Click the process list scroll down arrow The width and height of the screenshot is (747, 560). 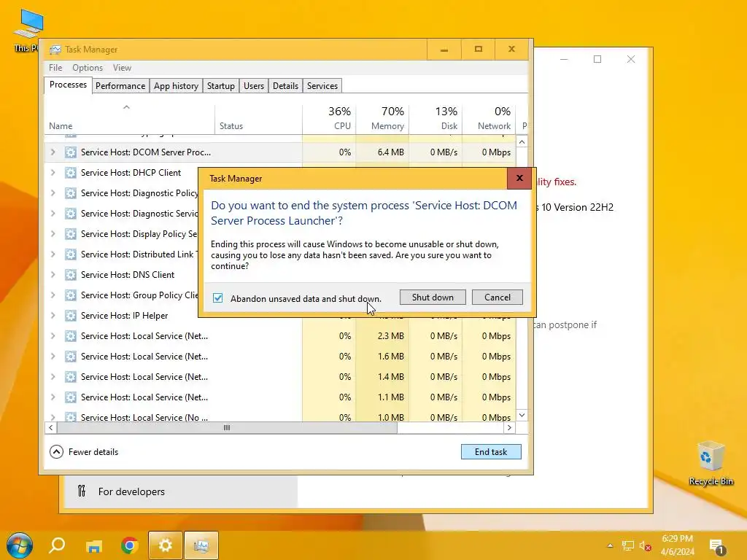click(522, 415)
